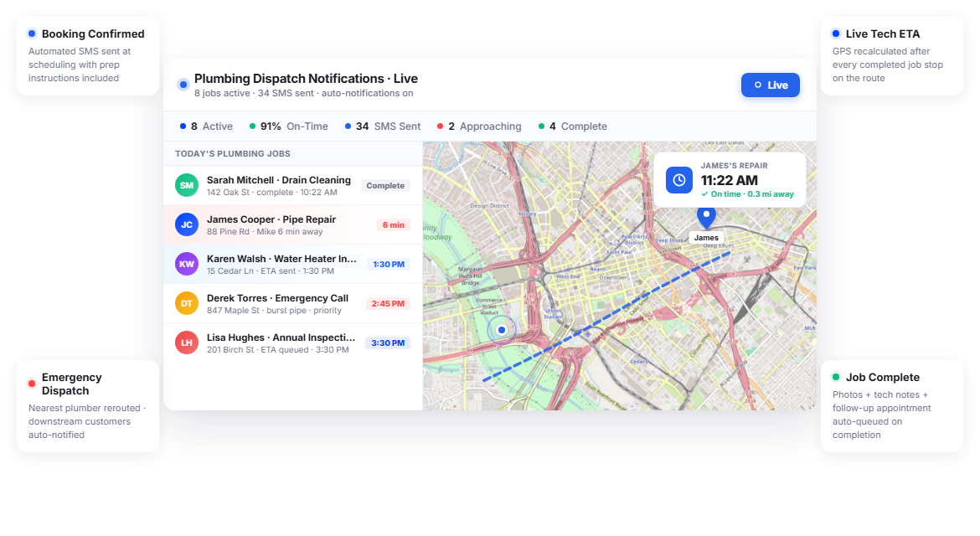Viewport: 980px width, 536px height.
Task: Click the Today's Plumbing Jobs header
Action: (x=233, y=153)
